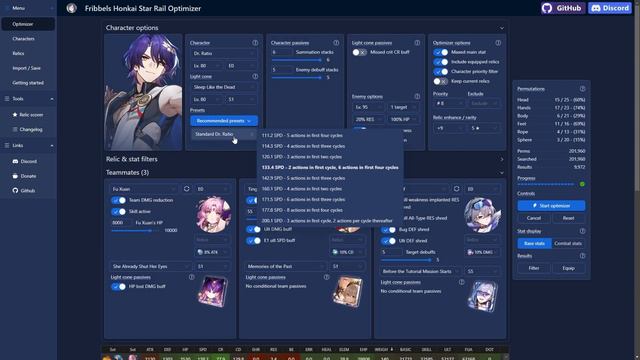Open the Priority #8 dropdown
The height and width of the screenshot is (360, 640).
449,103
